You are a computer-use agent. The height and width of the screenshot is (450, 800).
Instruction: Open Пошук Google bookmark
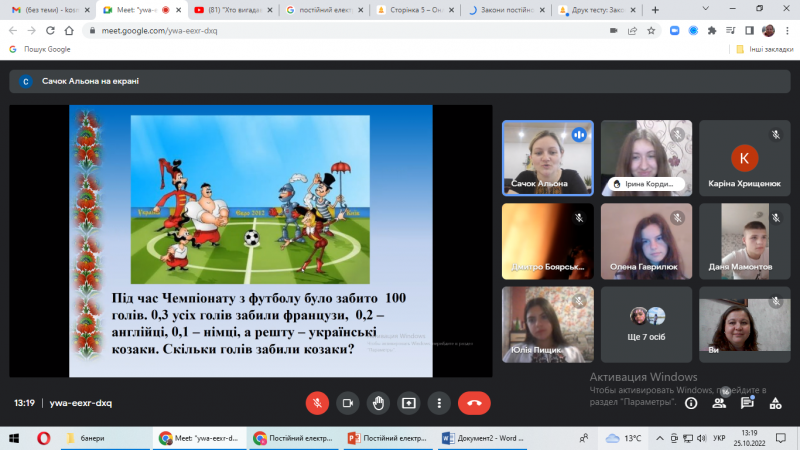click(x=40, y=49)
